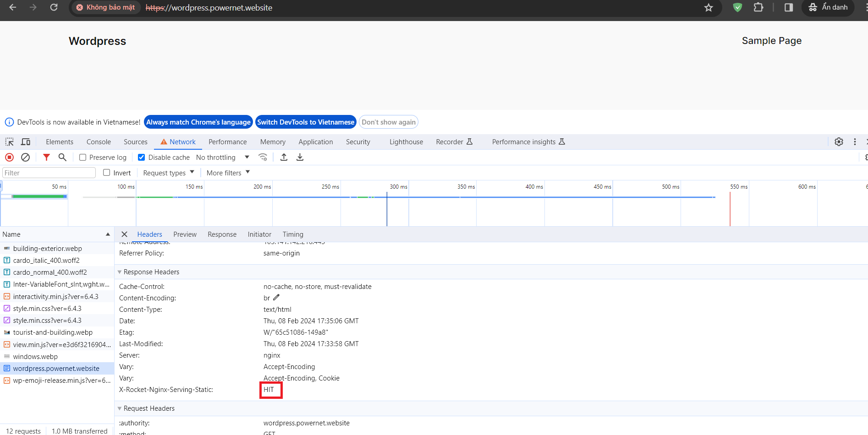Viewport: 868px width, 435px height.
Task: Open the Timing tab of request
Action: [x=293, y=234]
